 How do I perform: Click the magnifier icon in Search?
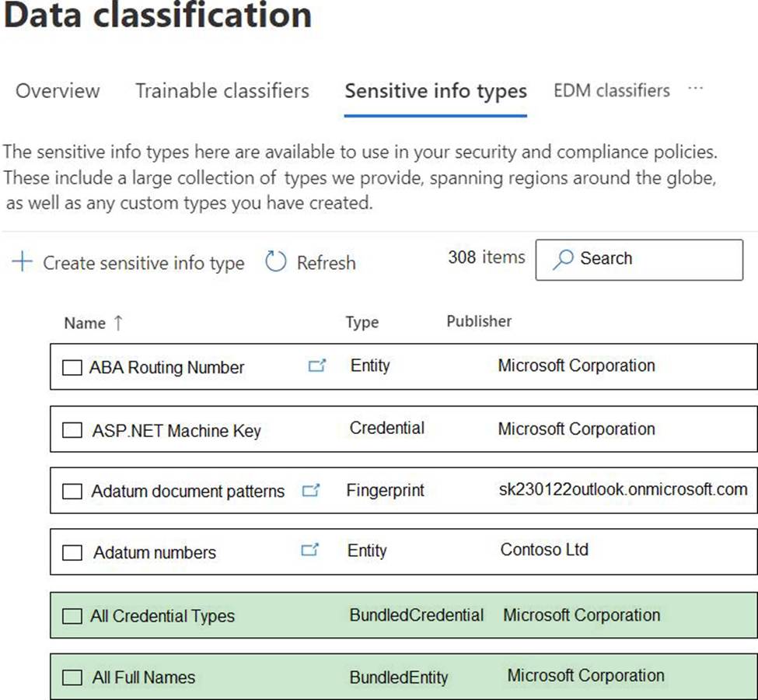tap(563, 259)
